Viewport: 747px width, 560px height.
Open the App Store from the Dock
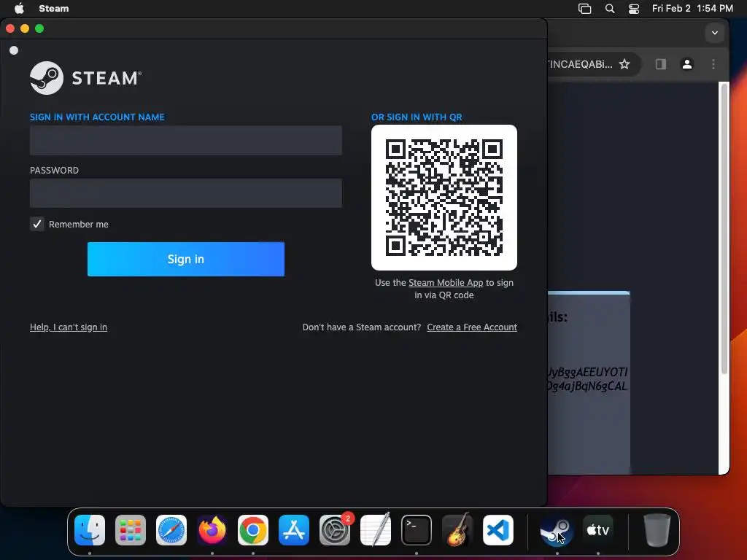pyautogui.click(x=294, y=530)
